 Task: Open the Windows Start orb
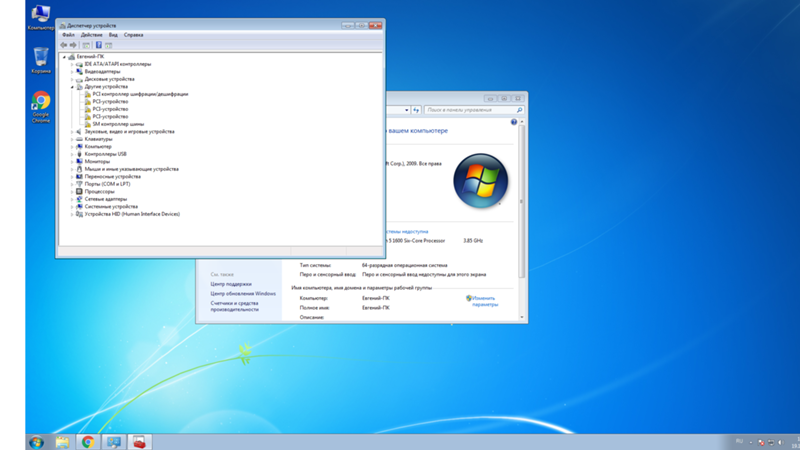click(x=36, y=442)
